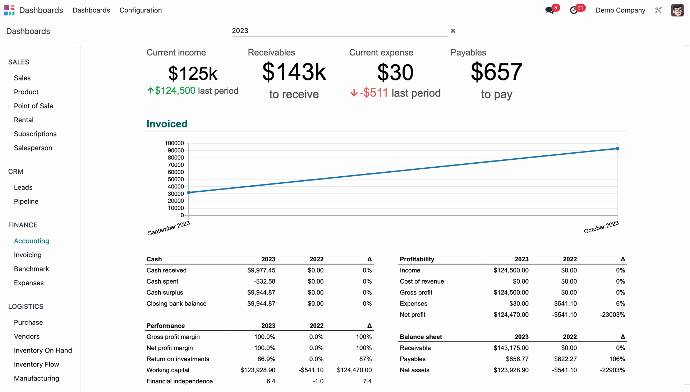
Task: Click the Cash surplus row label
Action: (x=165, y=293)
